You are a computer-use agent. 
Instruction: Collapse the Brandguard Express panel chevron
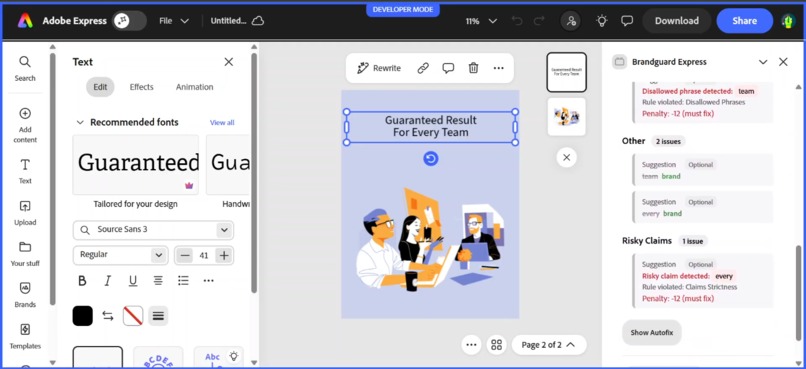click(x=763, y=62)
